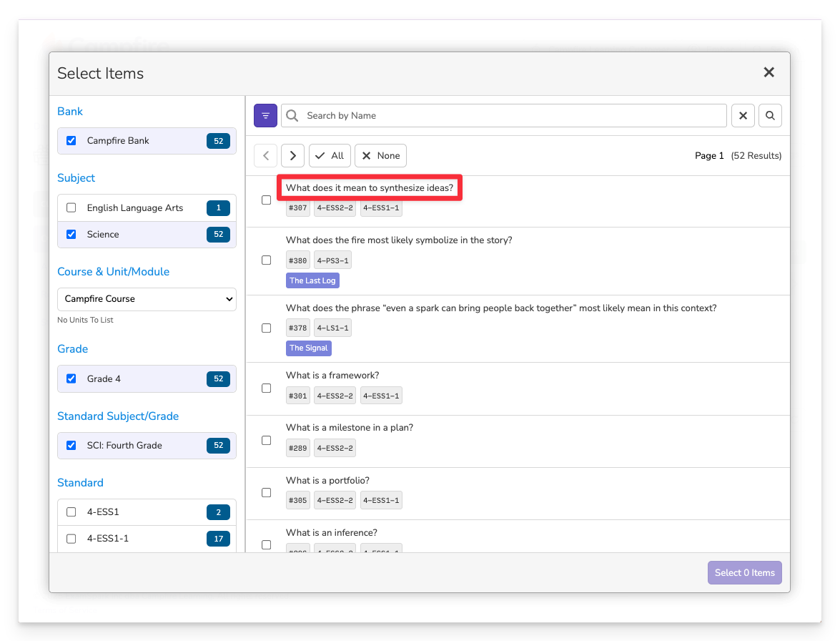This screenshot has width=840, height=641.
Task: Close the Select Items dialog
Action: tap(769, 72)
